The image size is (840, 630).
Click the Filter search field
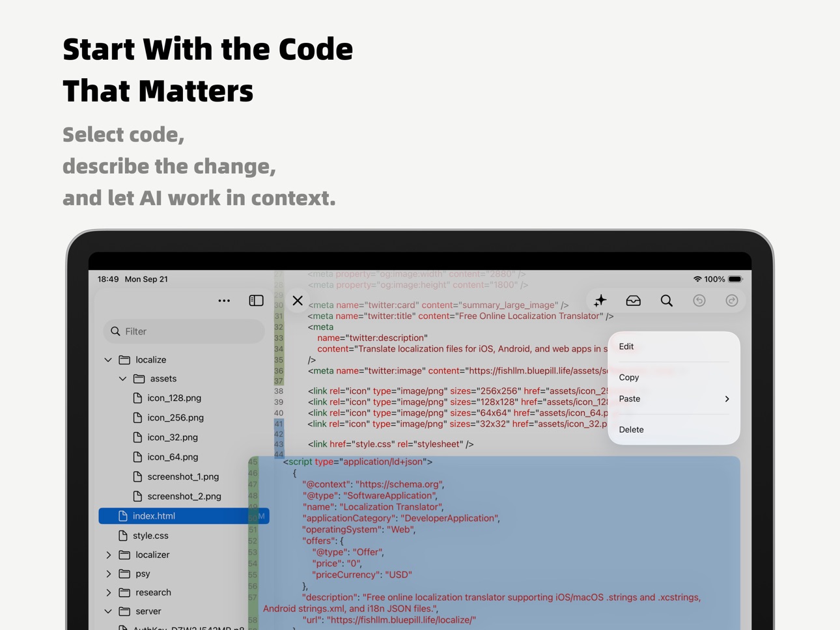[184, 331]
